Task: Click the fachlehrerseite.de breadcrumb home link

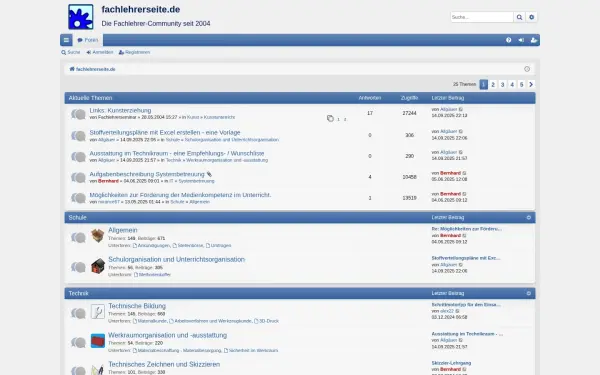Action: point(92,69)
